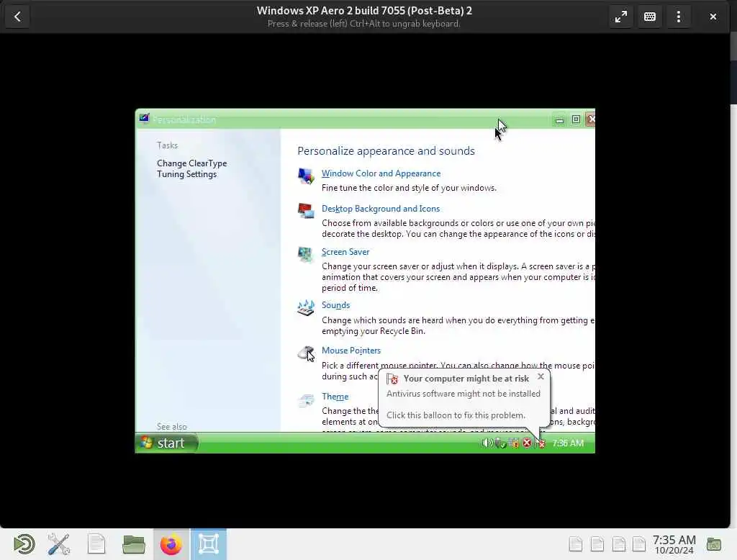
Task: Toggle fullscreen for the virtual machine
Action: (x=621, y=17)
